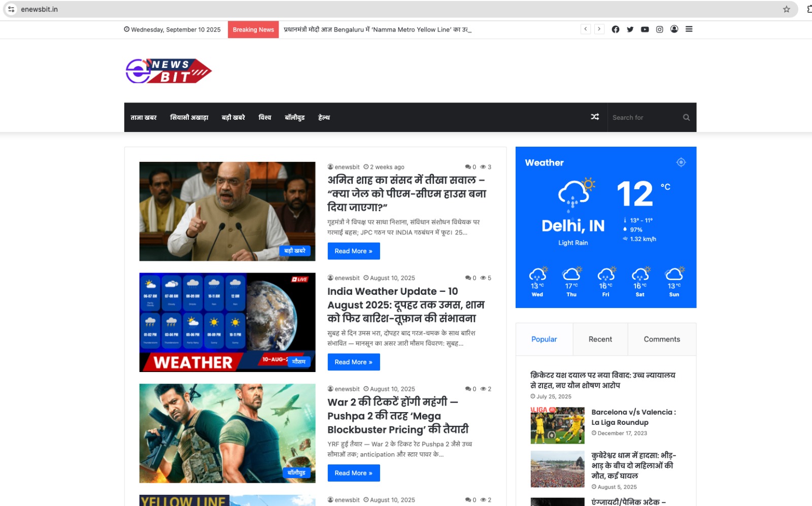Image resolution: width=812 pixels, height=506 pixels.
Task: Click inside the Search for field
Action: (x=642, y=117)
